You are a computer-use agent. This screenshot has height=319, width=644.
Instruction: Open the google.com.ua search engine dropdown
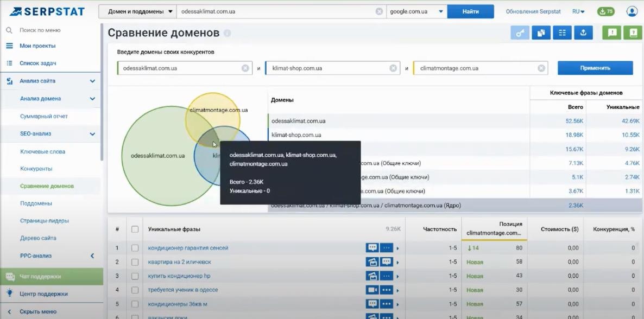point(417,11)
